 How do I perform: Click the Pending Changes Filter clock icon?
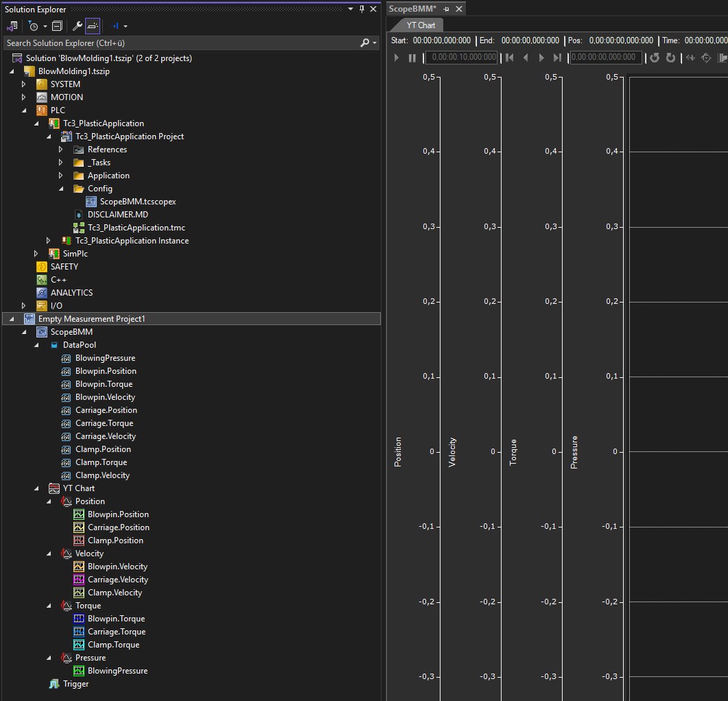33,26
